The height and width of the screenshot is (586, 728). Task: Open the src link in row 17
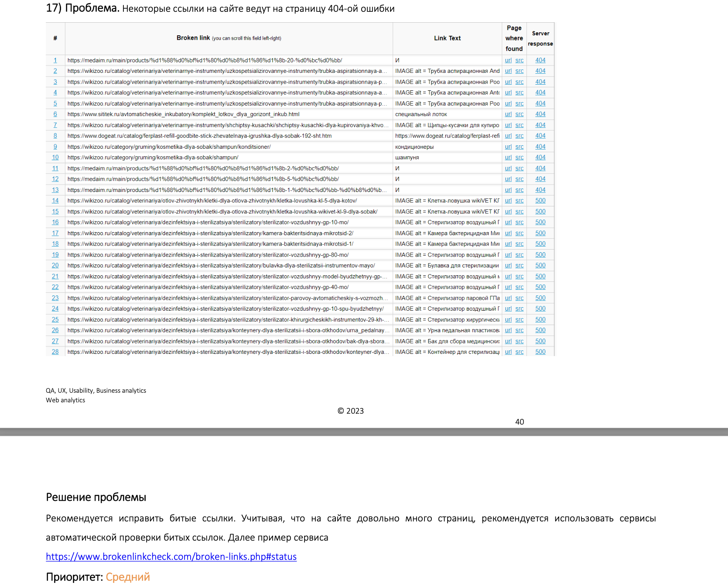click(x=520, y=233)
